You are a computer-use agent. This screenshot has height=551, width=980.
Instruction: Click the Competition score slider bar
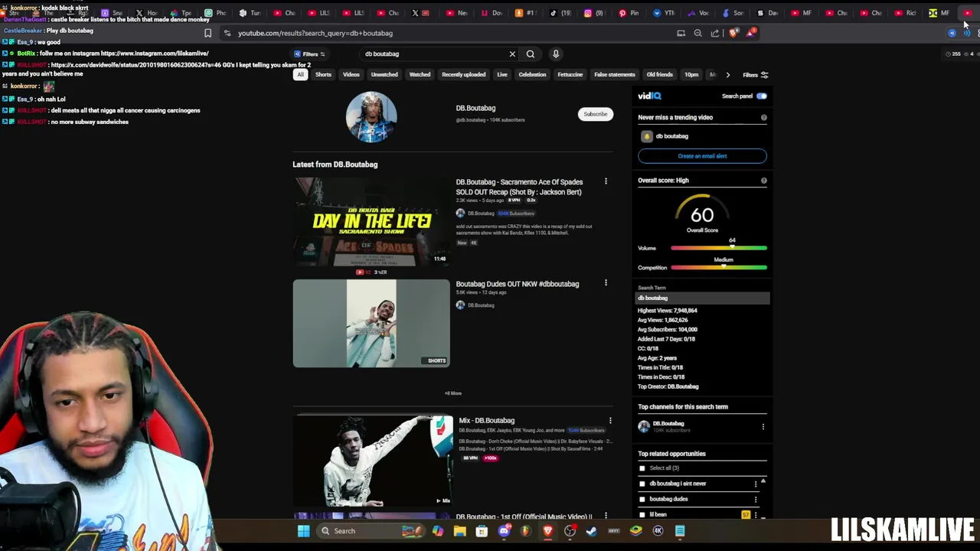[x=719, y=267]
